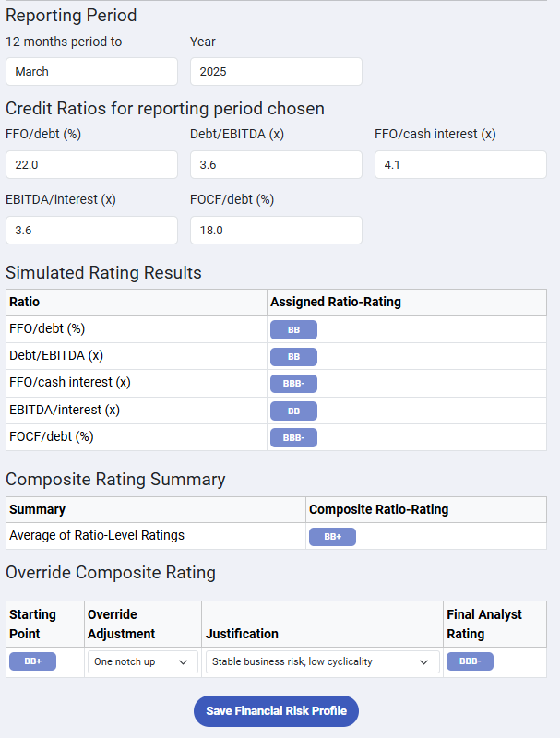Click the FOCF/debt (%) input box

click(276, 230)
